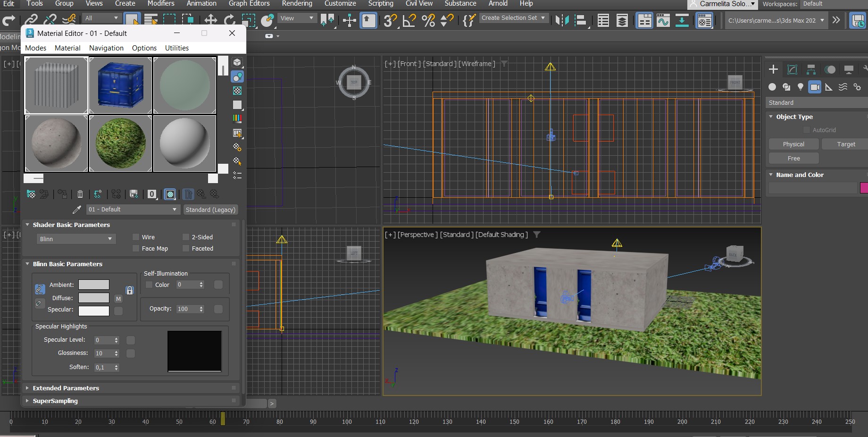Click the Get Material icon

tap(31, 194)
